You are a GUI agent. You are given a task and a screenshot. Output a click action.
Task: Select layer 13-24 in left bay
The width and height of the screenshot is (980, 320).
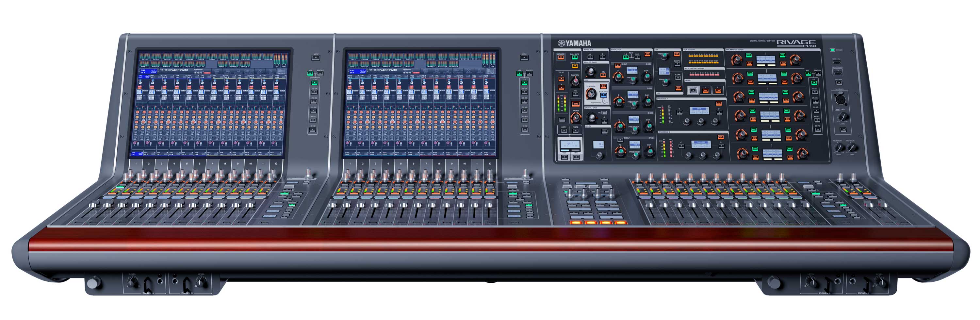tap(314, 92)
